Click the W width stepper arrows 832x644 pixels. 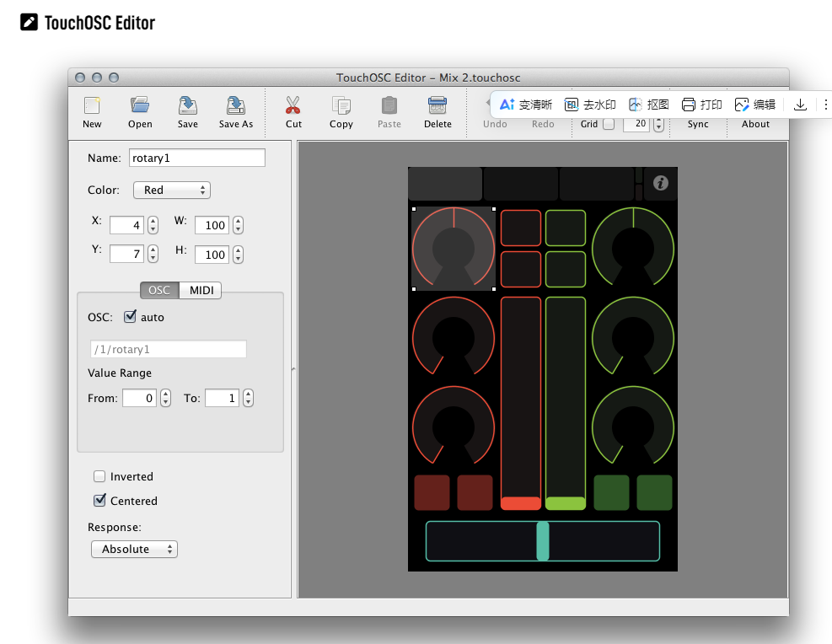[x=239, y=225]
